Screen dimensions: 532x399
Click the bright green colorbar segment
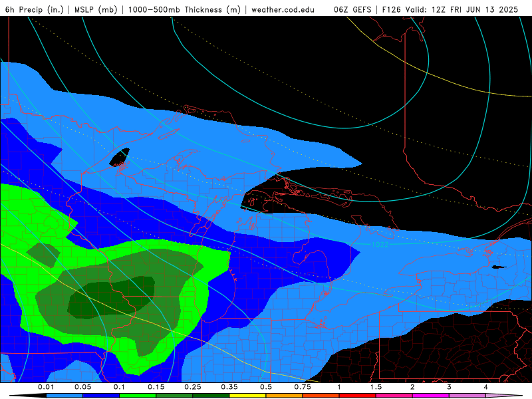138,396
